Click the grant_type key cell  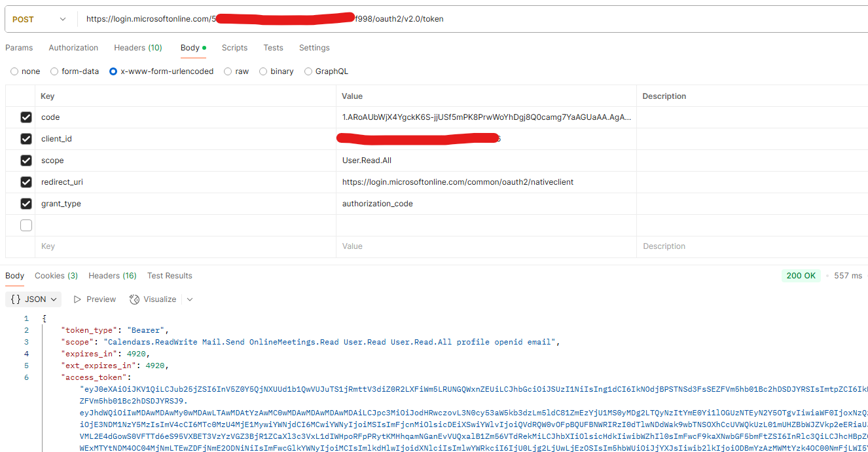pyautogui.click(x=185, y=204)
